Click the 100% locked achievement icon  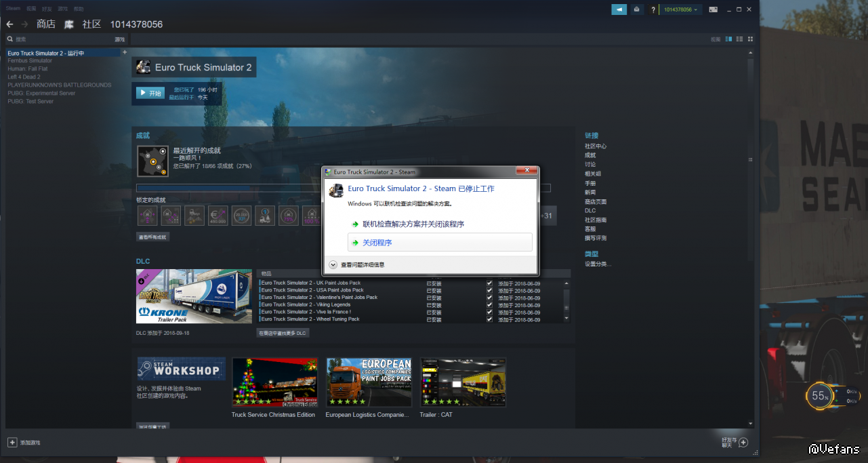[x=312, y=216]
